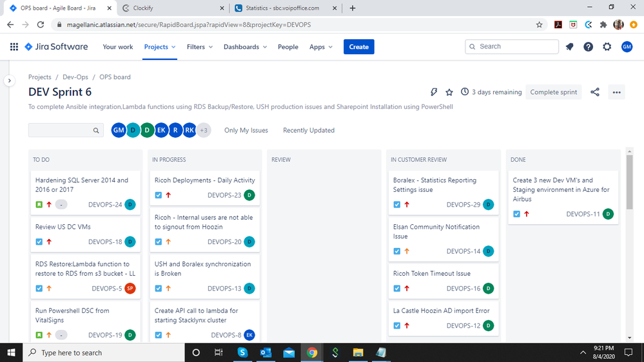The width and height of the screenshot is (644, 362).
Task: Filter board by GM assignee avatar
Action: [x=119, y=130]
